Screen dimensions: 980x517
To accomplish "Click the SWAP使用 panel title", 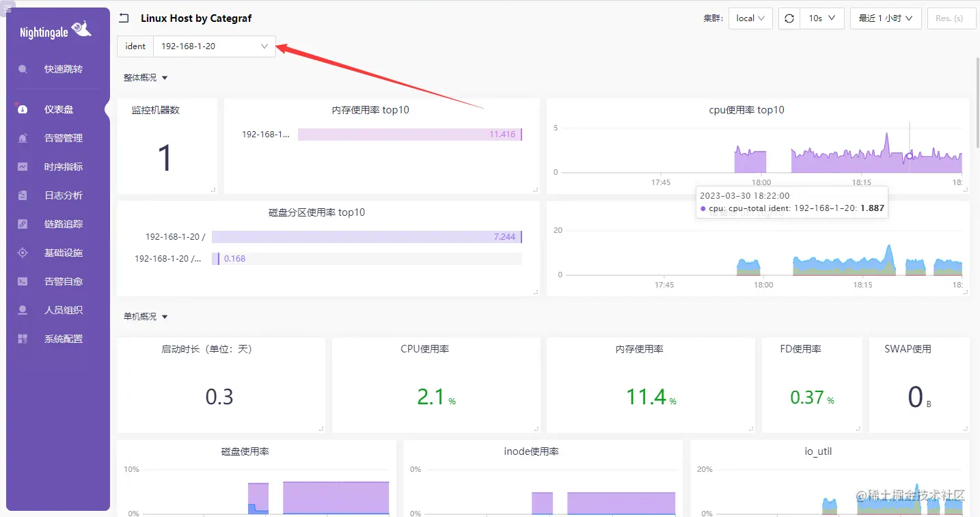I will [x=908, y=349].
